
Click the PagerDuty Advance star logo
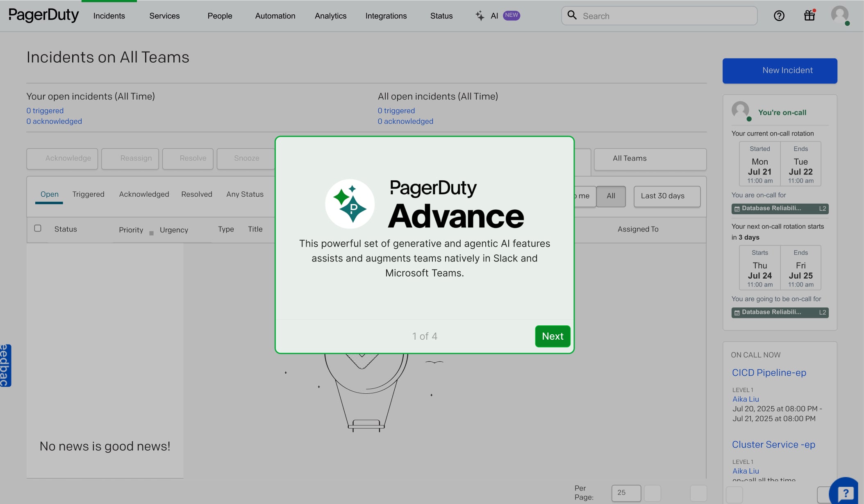[350, 204]
